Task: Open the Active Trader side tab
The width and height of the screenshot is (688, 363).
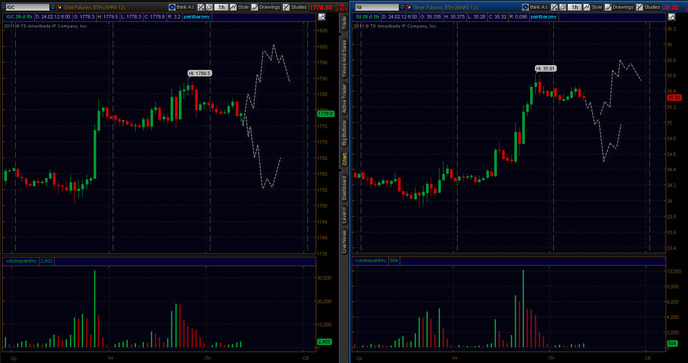Action: tap(344, 99)
